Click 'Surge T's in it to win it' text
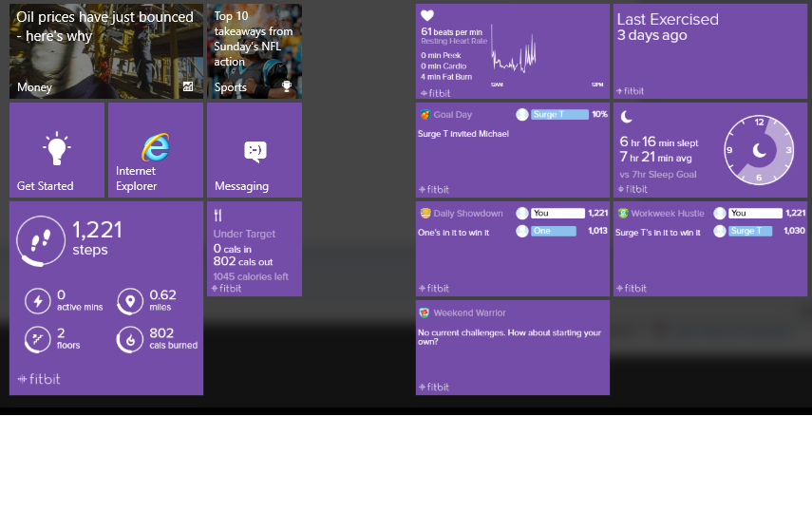This screenshot has width=812, height=511. click(x=658, y=233)
